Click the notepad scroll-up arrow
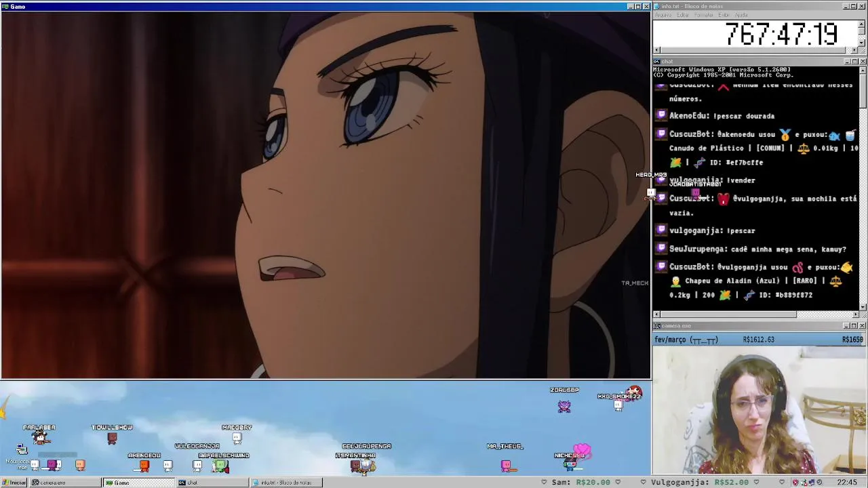 tap(862, 23)
